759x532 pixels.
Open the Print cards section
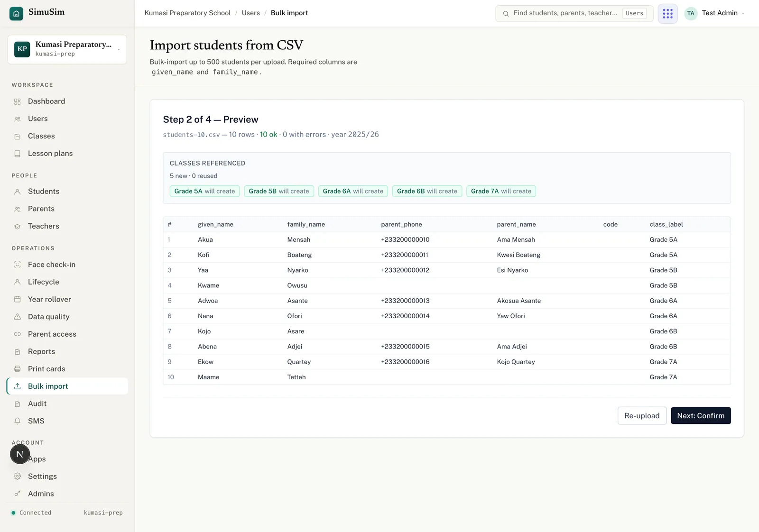(x=67, y=369)
